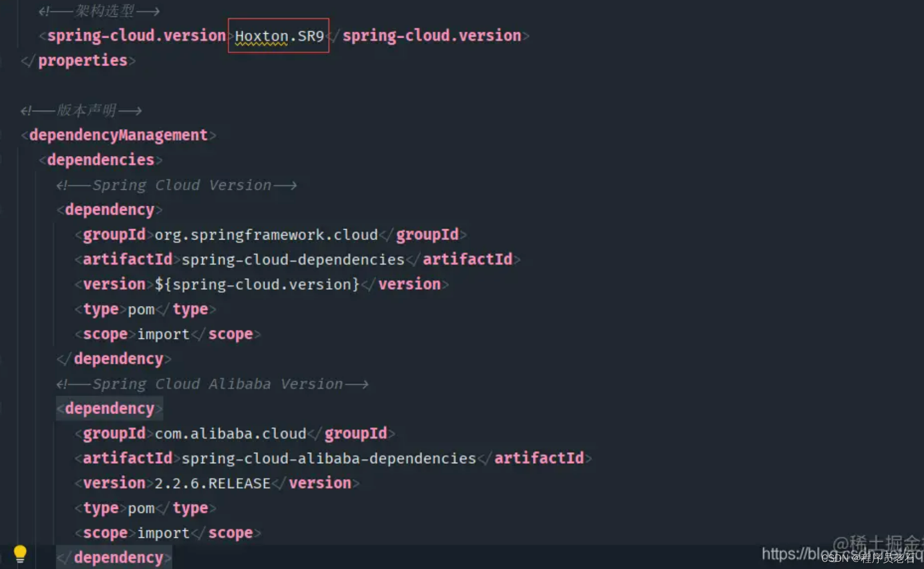Click the ${spring-cloud.version} placeholder

click(x=257, y=285)
